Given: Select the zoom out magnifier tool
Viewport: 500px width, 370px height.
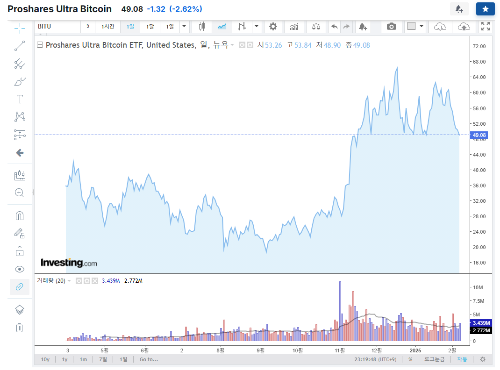Looking at the screenshot, I should pos(20,192).
